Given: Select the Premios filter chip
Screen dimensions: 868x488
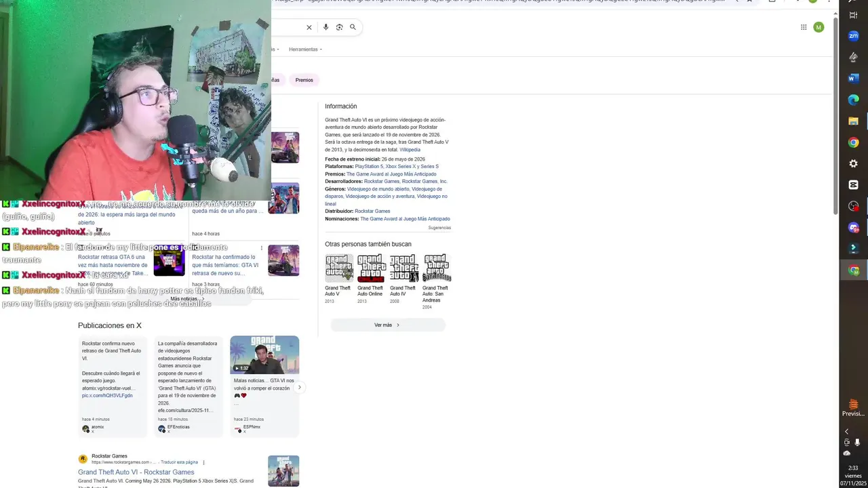Looking at the screenshot, I should [x=304, y=80].
